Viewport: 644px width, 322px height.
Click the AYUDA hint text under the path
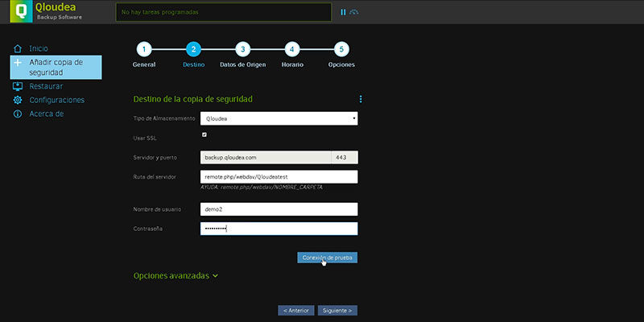pyautogui.click(x=262, y=187)
